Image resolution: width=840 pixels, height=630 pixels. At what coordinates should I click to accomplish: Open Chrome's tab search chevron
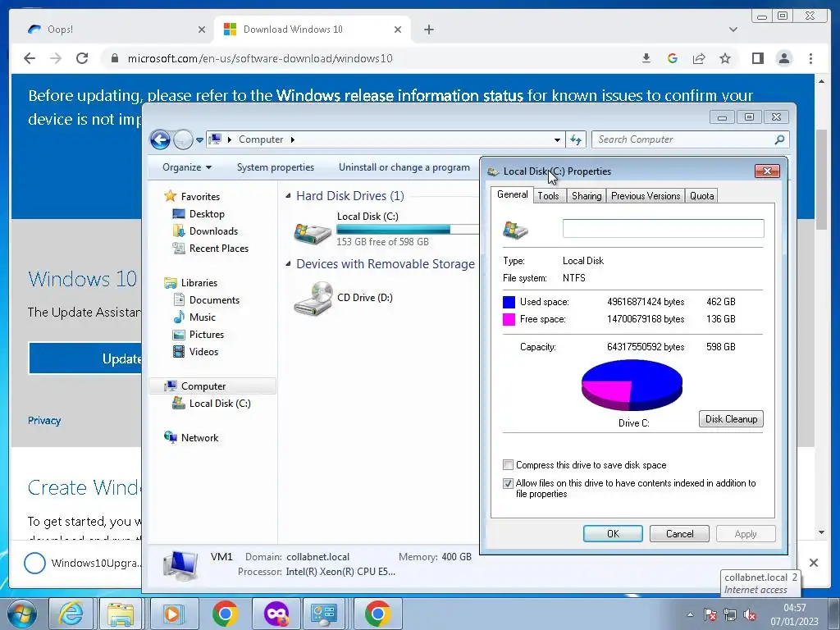tap(733, 30)
